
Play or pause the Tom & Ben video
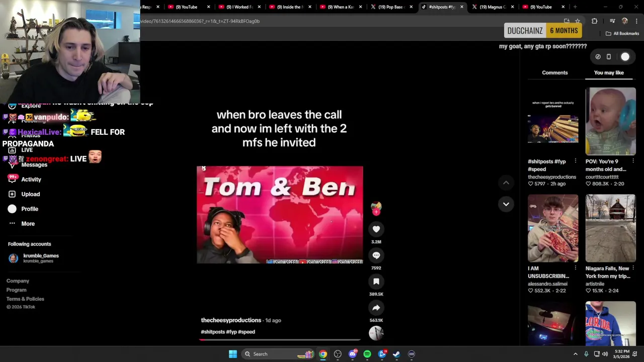pos(280,215)
